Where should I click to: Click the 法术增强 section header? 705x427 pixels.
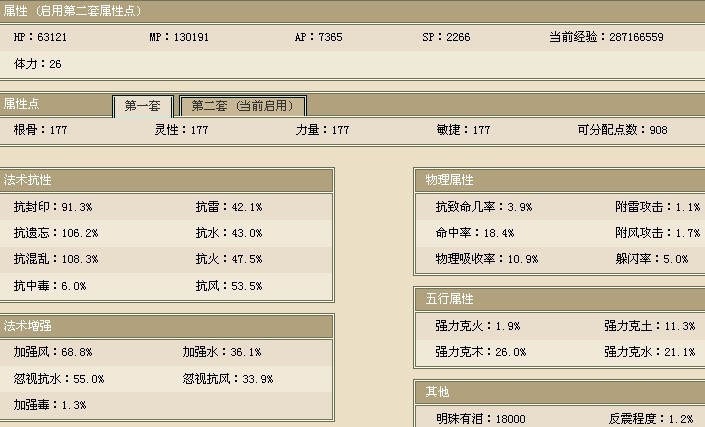pyautogui.click(x=27, y=326)
